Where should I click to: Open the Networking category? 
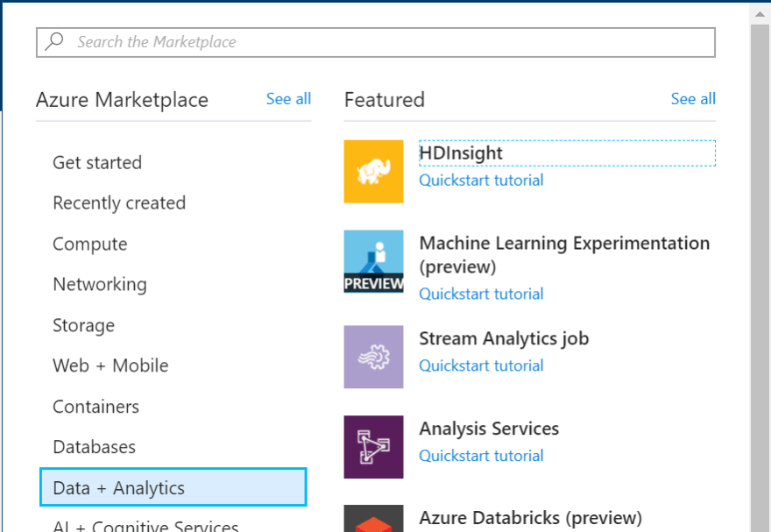[100, 284]
